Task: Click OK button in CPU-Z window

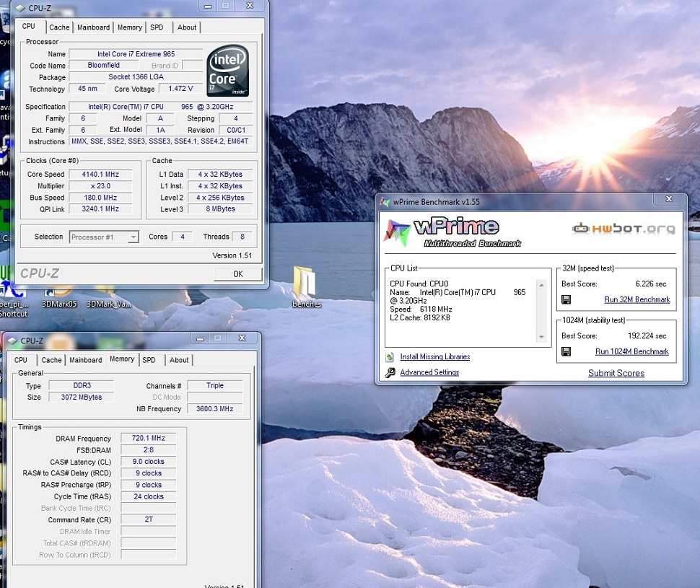Action: pyautogui.click(x=238, y=273)
